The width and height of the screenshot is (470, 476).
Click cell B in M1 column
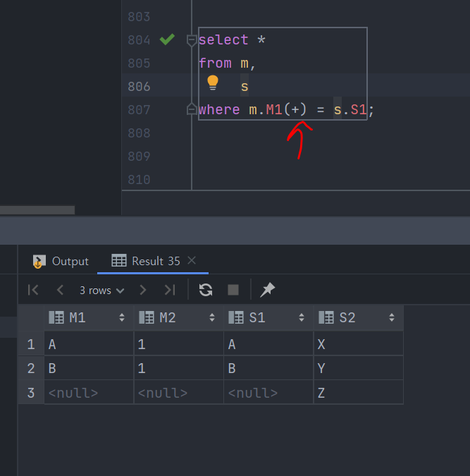pyautogui.click(x=89, y=367)
